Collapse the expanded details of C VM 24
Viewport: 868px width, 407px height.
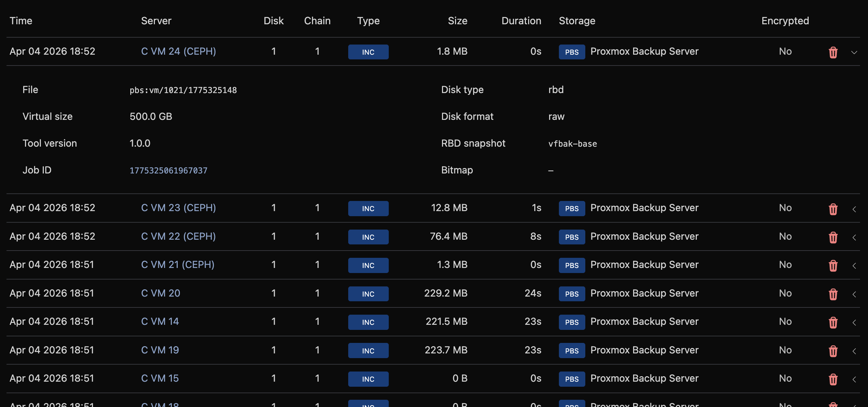pos(855,53)
